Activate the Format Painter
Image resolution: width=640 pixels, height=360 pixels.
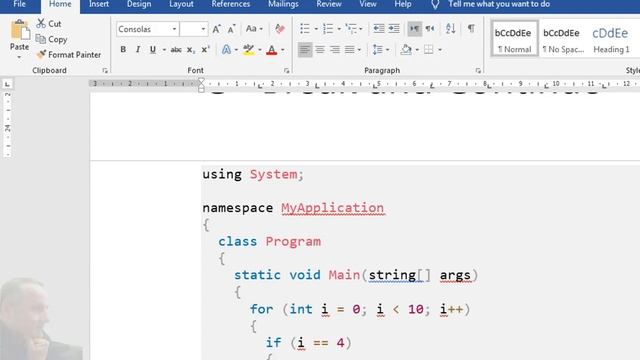tap(68, 54)
